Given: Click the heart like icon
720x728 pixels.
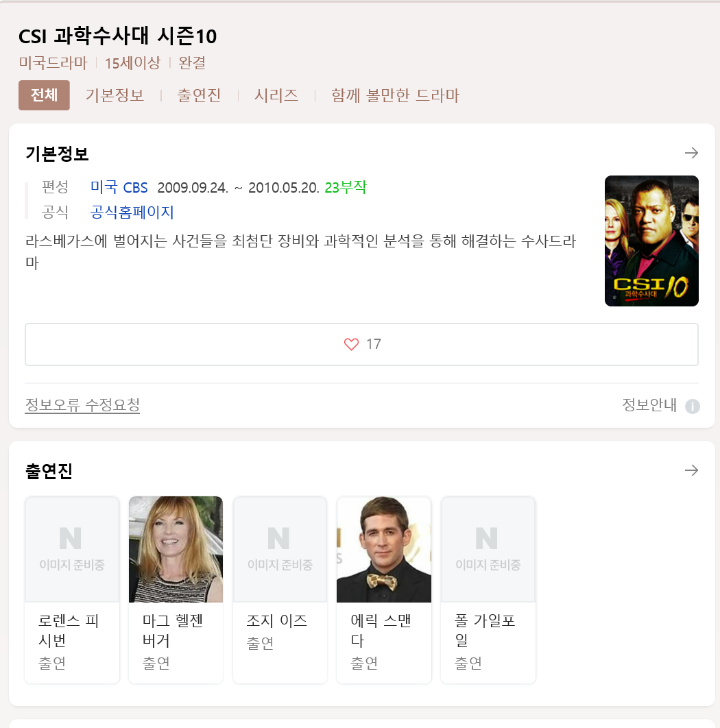Looking at the screenshot, I should 351,344.
